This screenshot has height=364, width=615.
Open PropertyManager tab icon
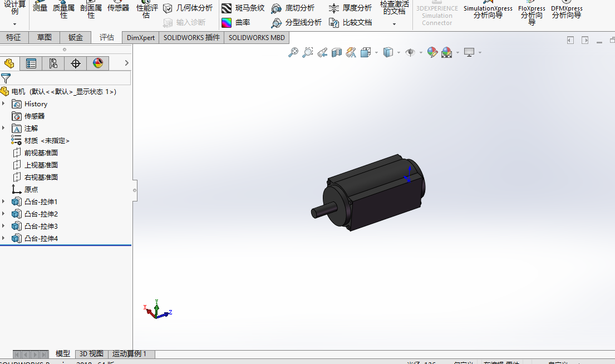[x=31, y=63]
